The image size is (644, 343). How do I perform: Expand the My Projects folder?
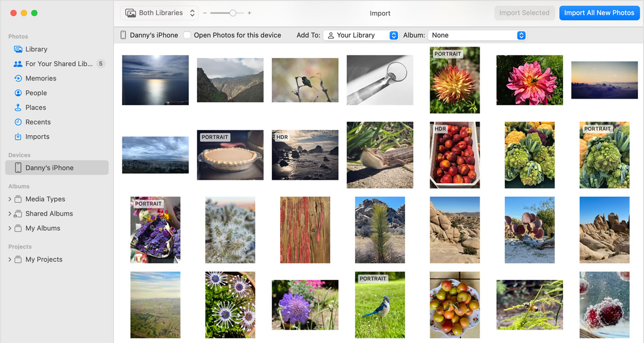10,260
